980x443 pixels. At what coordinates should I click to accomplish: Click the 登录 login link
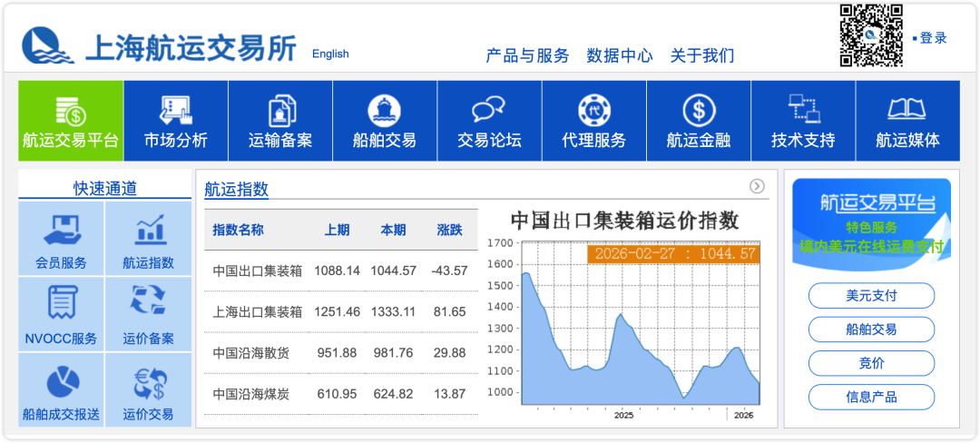coord(933,38)
